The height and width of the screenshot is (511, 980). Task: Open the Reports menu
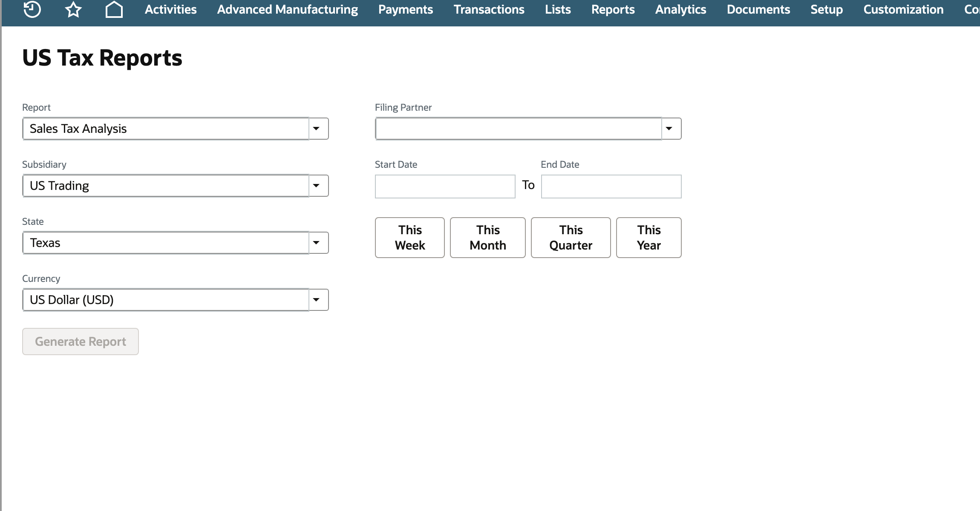tap(613, 9)
